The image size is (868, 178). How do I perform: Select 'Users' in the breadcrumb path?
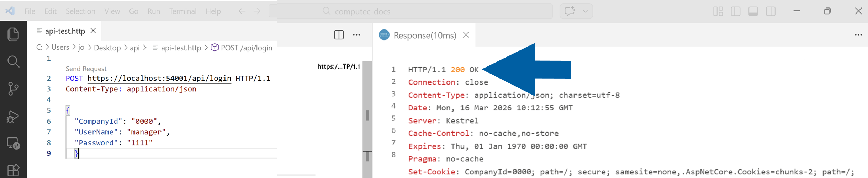click(60, 47)
